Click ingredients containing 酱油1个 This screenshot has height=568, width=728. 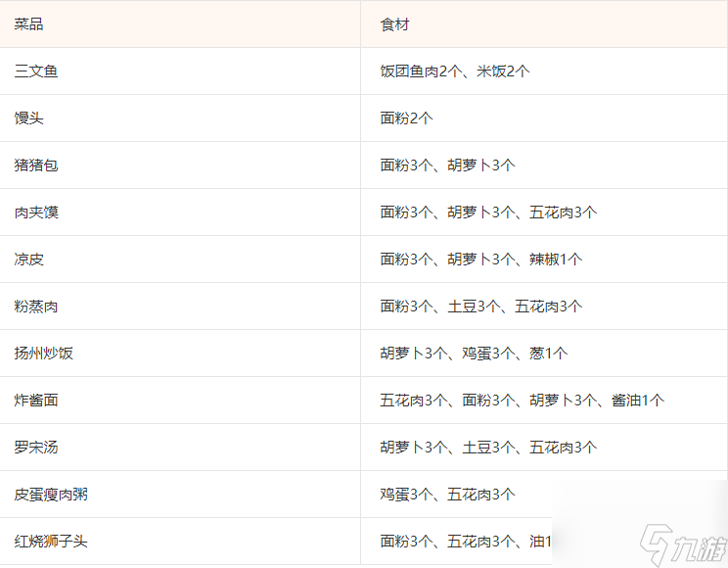coord(522,401)
